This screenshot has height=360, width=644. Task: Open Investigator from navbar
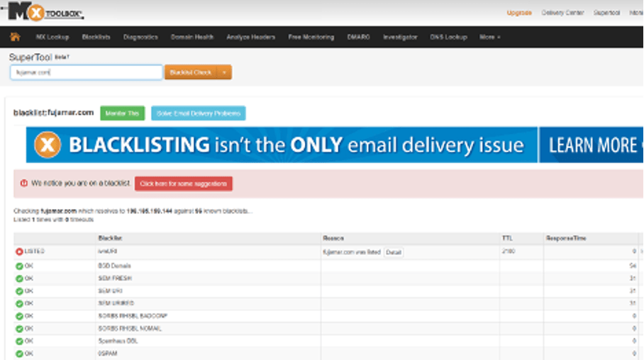click(x=400, y=37)
